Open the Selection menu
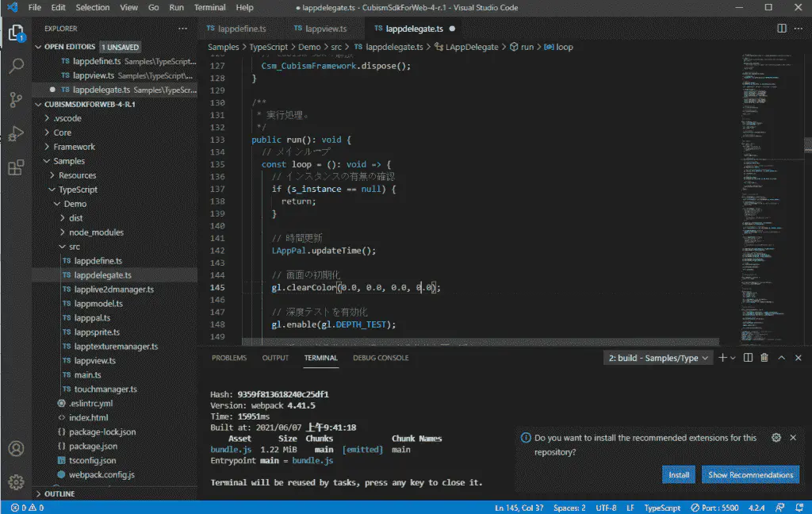812x514 pixels. 93,7
